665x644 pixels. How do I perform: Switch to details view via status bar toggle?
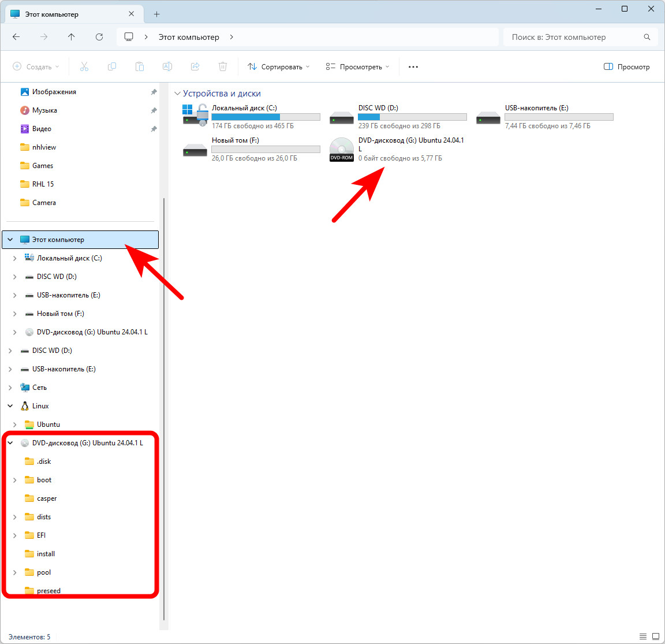tap(644, 636)
